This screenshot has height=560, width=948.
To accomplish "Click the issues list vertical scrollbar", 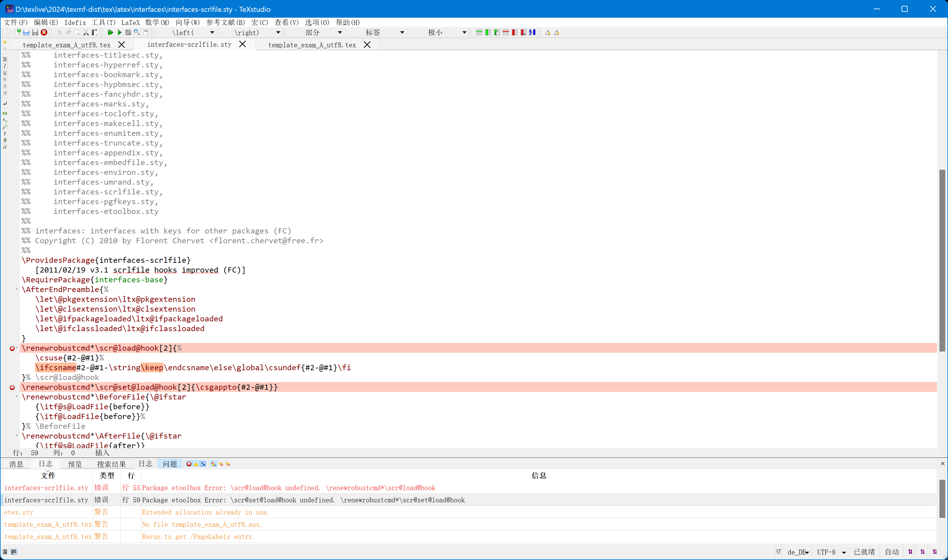I will pos(942,498).
